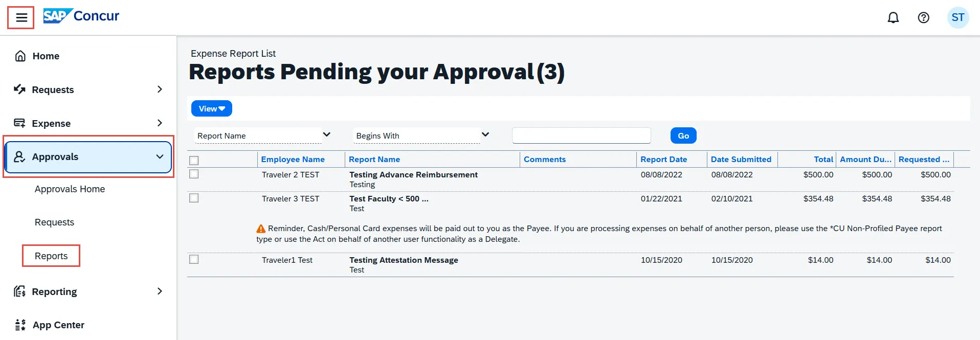Image resolution: width=980 pixels, height=340 pixels.
Task: Sort by Employee Name column
Action: click(x=293, y=160)
